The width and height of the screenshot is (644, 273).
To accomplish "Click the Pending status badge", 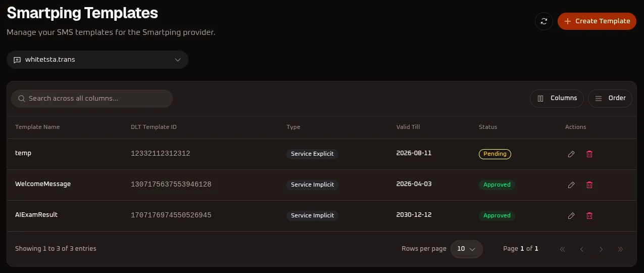I will tap(495, 154).
